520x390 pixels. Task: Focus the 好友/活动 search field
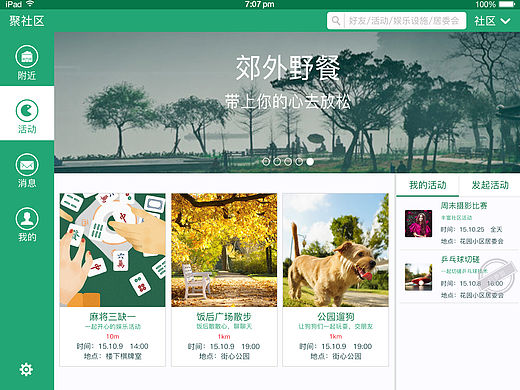coord(397,21)
